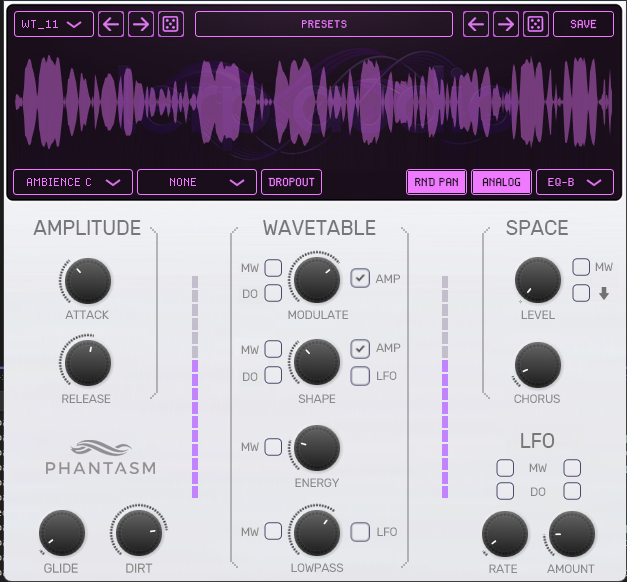The height and width of the screenshot is (582, 627).
Task: Open the WT_11 wavetable dropdown
Action: point(54,24)
